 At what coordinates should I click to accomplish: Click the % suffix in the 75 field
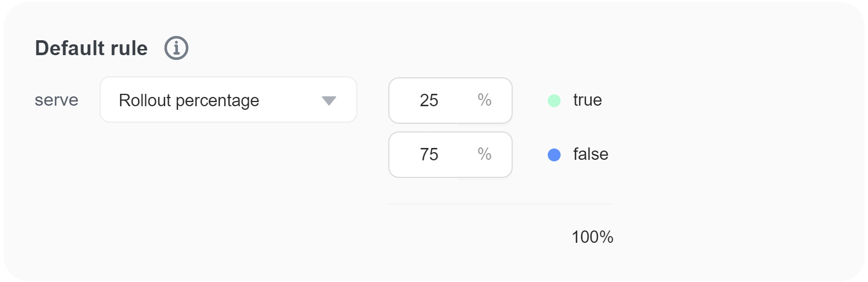pyautogui.click(x=484, y=154)
